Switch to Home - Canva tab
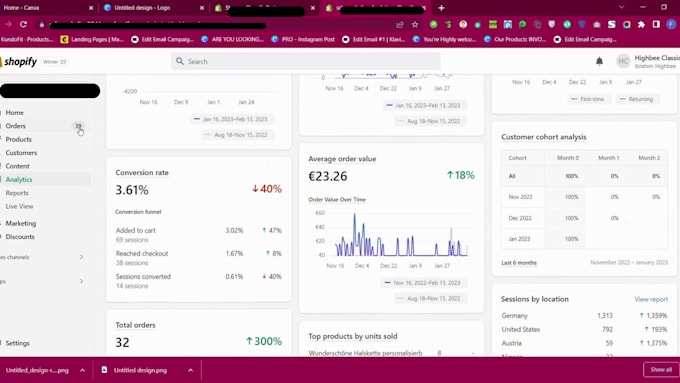This screenshot has height=383, width=680. pyautogui.click(x=48, y=8)
